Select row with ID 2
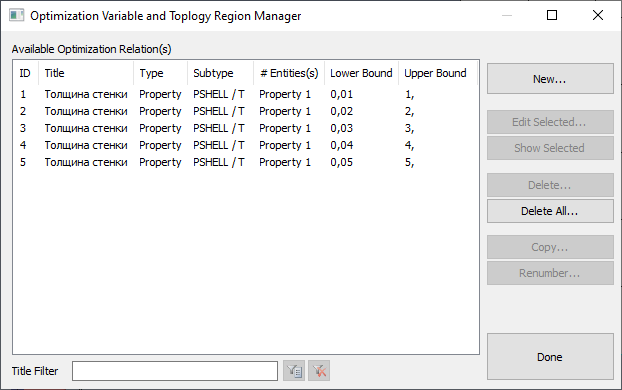Viewport: 622px width, 390px height. 246,111
